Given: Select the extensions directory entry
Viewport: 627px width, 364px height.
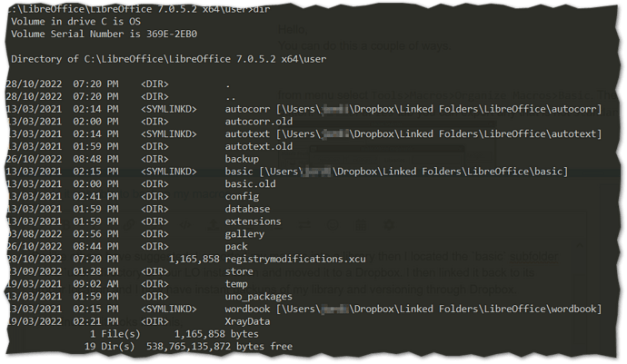Looking at the screenshot, I should point(254,221).
